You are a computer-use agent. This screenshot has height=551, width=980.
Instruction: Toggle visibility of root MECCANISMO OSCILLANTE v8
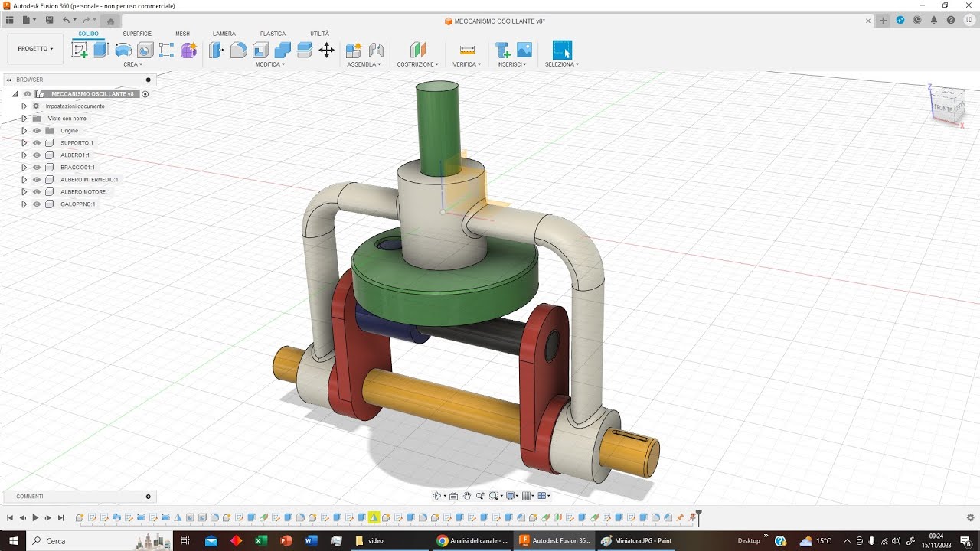click(x=28, y=94)
